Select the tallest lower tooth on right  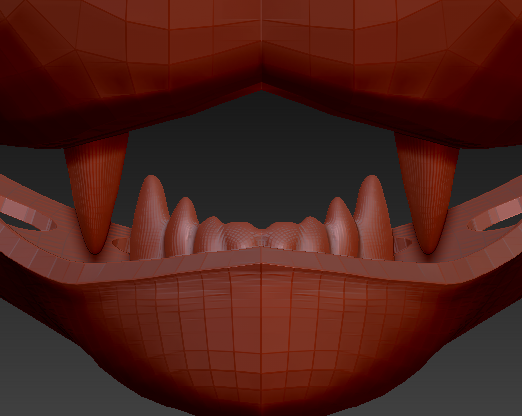373,218
